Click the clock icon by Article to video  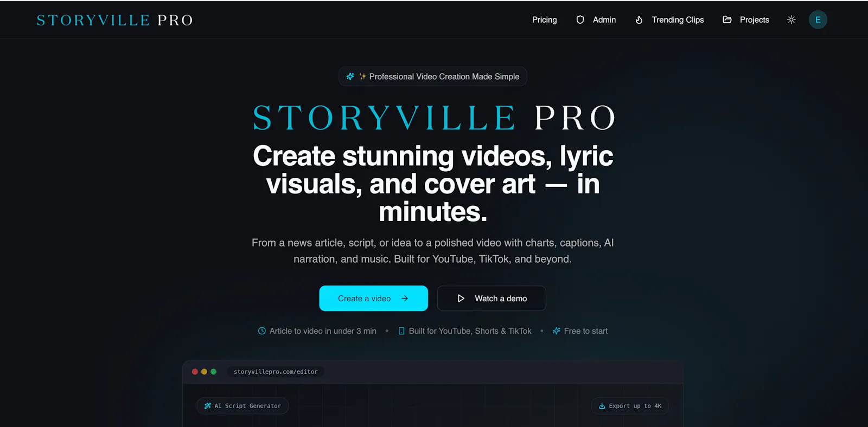coord(262,331)
